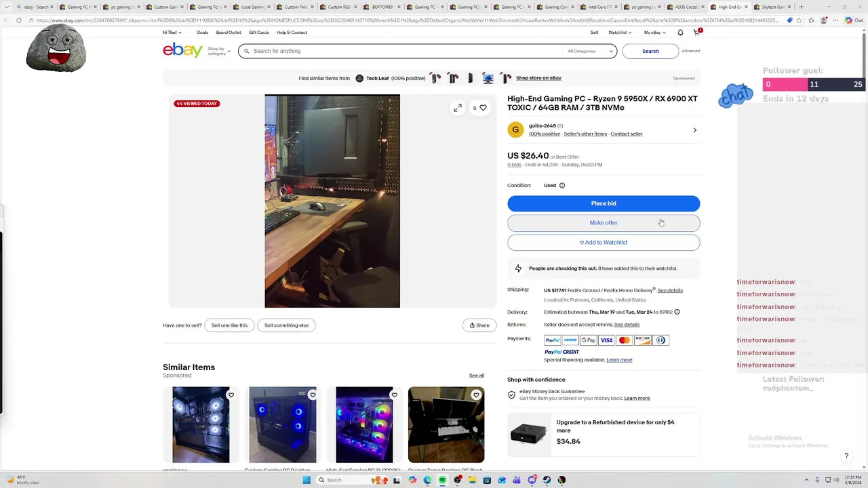Click the eBay logo
Viewport: 868px width, 488px height.
coord(182,50)
